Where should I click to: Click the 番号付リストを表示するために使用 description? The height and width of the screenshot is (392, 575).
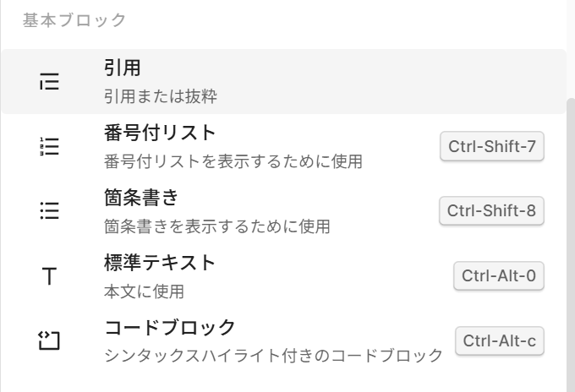(x=233, y=161)
